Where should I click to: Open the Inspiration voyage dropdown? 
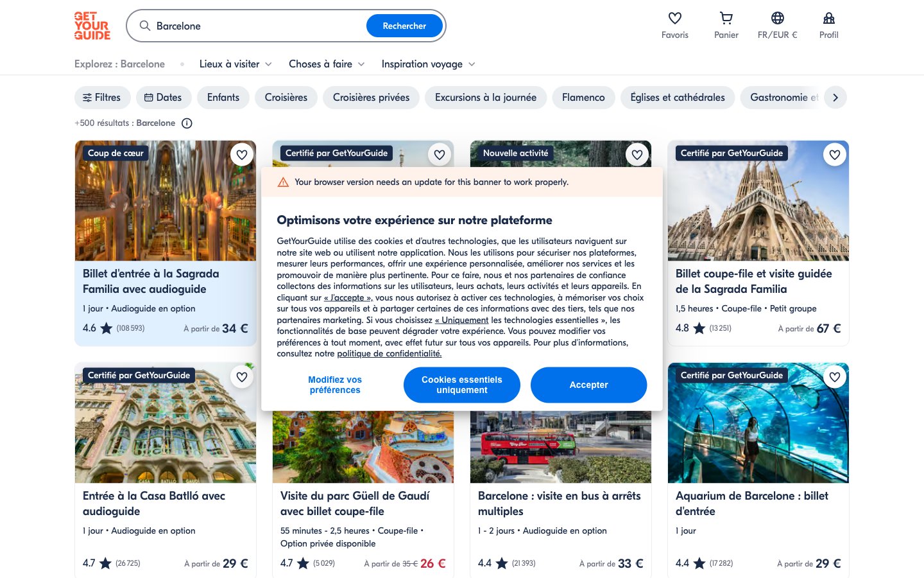[428, 64]
